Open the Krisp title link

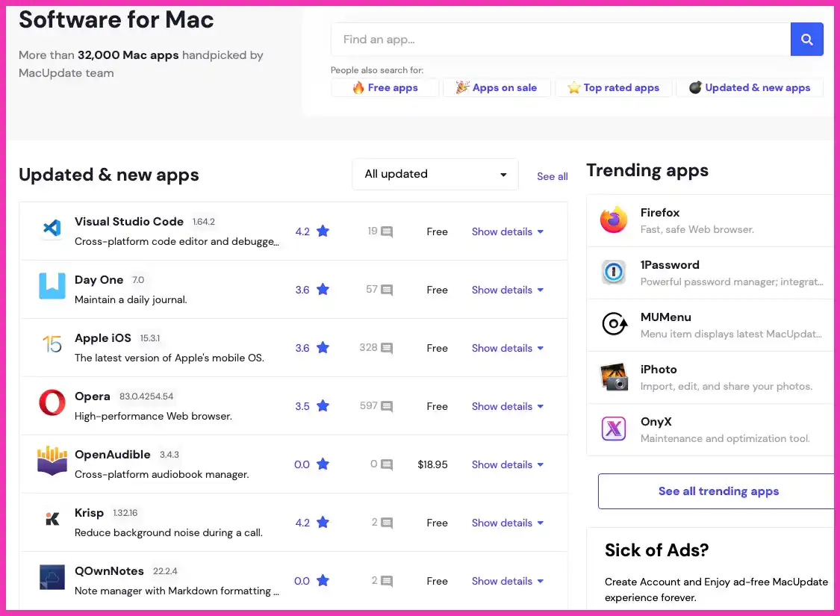89,513
